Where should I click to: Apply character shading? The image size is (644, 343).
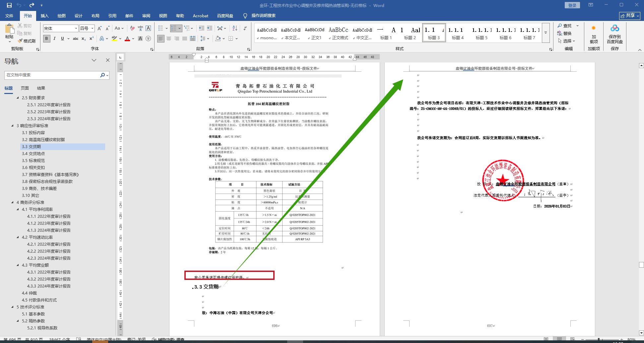pyautogui.click(x=140, y=39)
